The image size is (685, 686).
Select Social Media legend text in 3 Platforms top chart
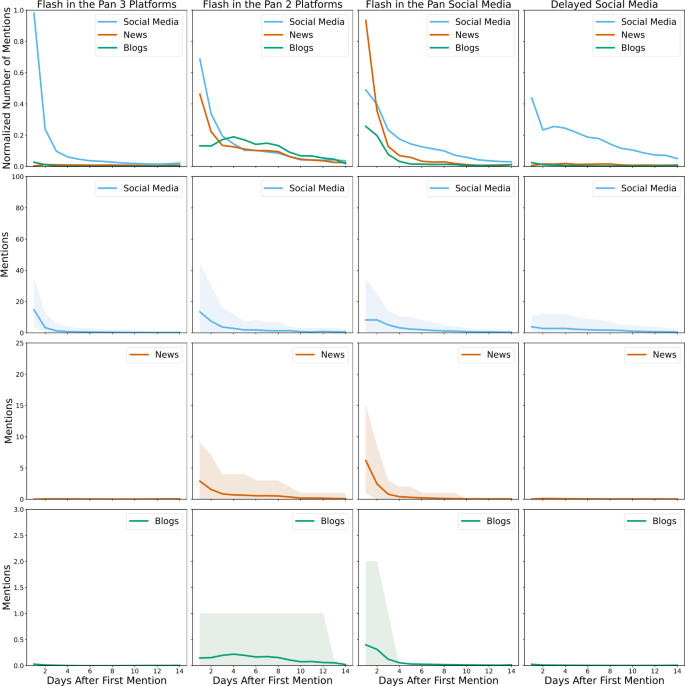151,21
